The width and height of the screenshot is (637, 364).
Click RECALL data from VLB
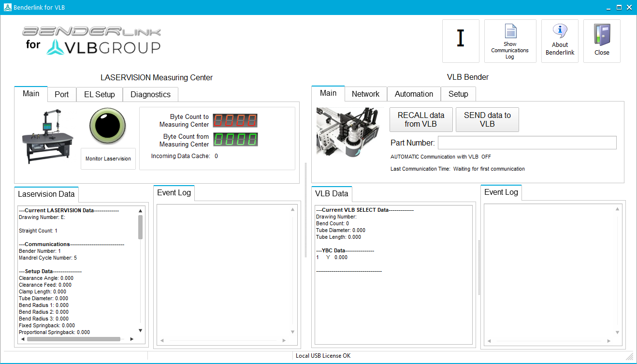[x=421, y=119]
